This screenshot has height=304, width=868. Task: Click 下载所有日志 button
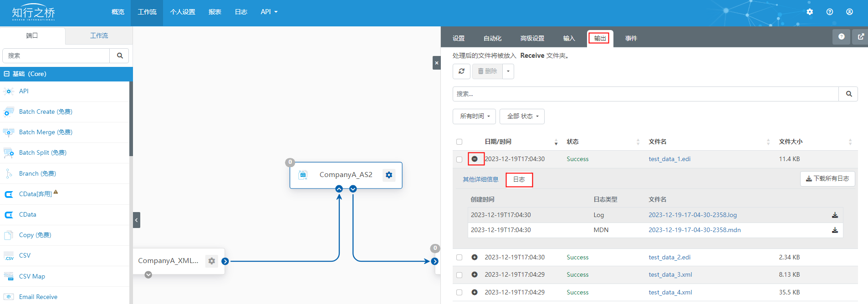click(x=827, y=179)
